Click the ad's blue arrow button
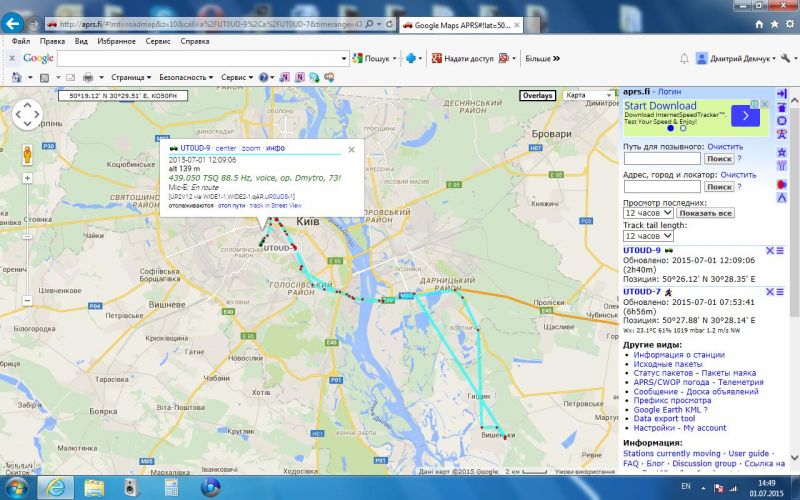The image size is (800, 500). 745,116
